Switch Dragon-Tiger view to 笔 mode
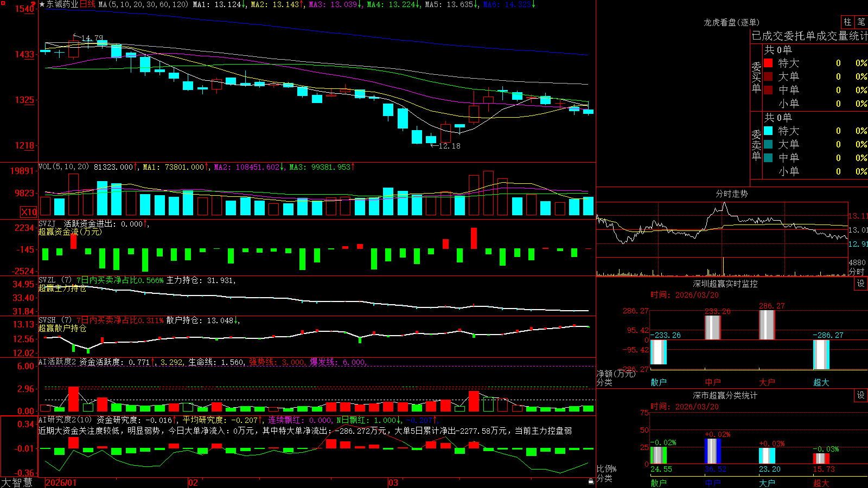The height and width of the screenshot is (488, 868). point(861,22)
